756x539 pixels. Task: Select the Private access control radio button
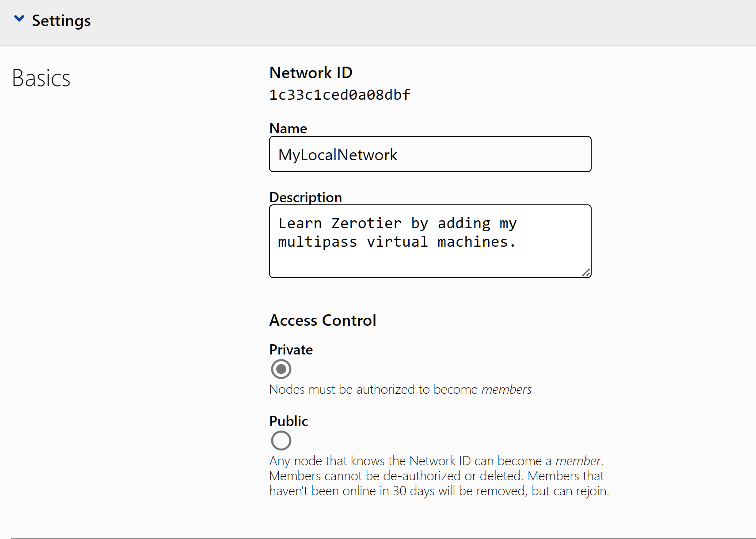click(281, 369)
